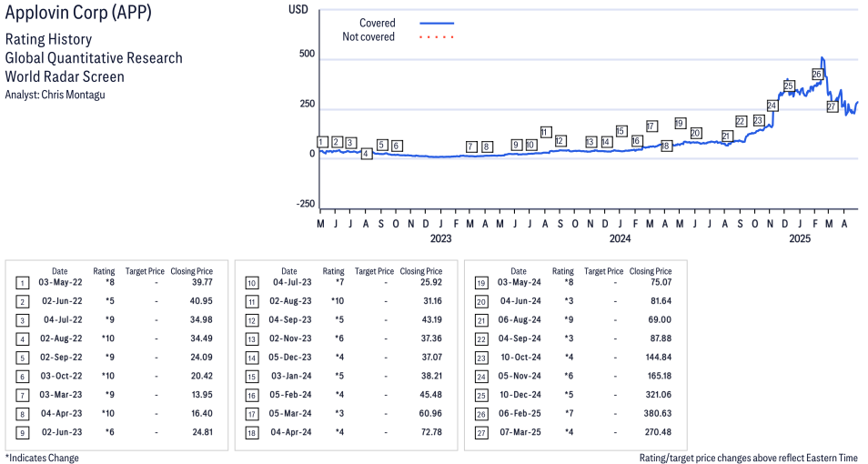
Task: Click the blue Covered legend line
Action: 437,24
